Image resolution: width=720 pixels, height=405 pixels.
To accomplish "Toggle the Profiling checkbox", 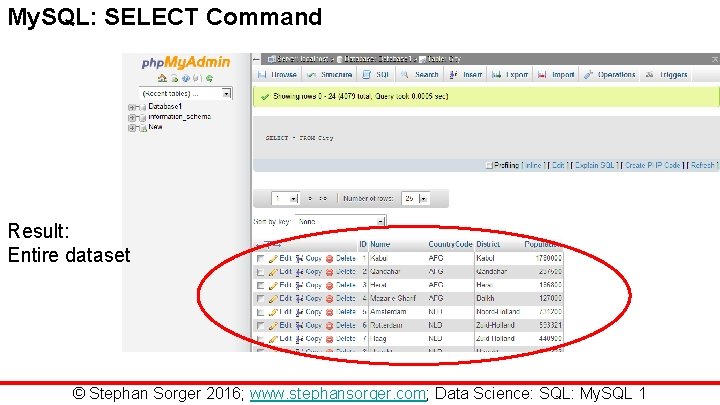I will 489,165.
